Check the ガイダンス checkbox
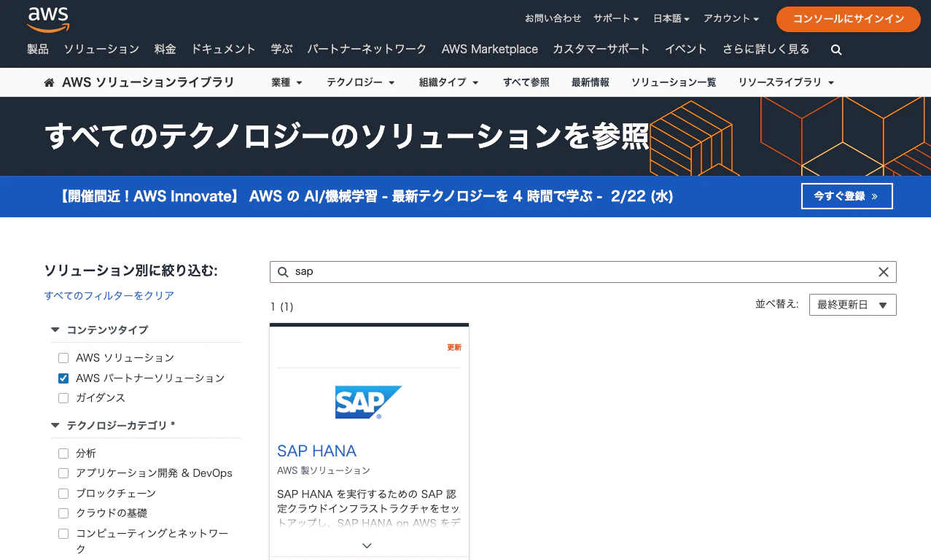 point(63,398)
